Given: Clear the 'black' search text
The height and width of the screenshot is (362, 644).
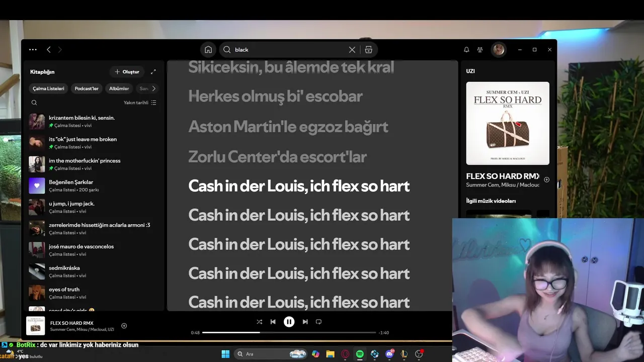Looking at the screenshot, I should [352, 50].
